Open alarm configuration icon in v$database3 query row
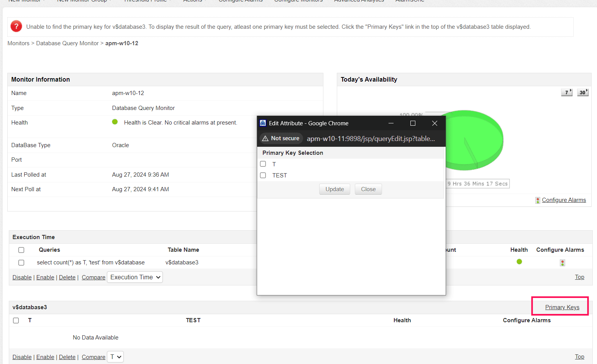Screen dimensions: 597x364 (x=562, y=263)
